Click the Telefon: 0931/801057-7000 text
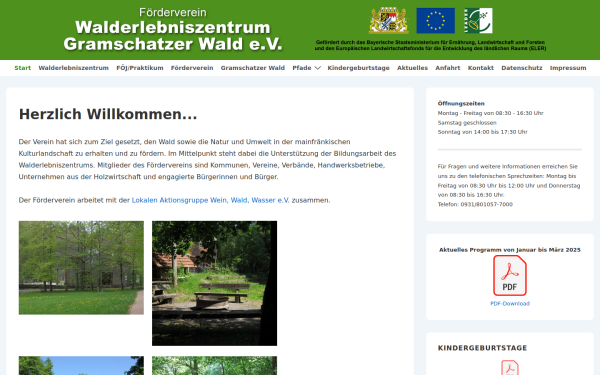This screenshot has height=375, width=600. [475, 204]
